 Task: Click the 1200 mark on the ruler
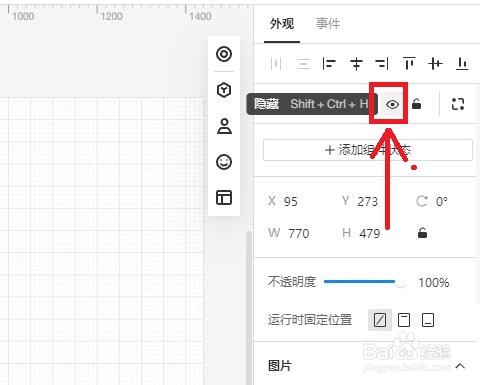[x=111, y=16]
